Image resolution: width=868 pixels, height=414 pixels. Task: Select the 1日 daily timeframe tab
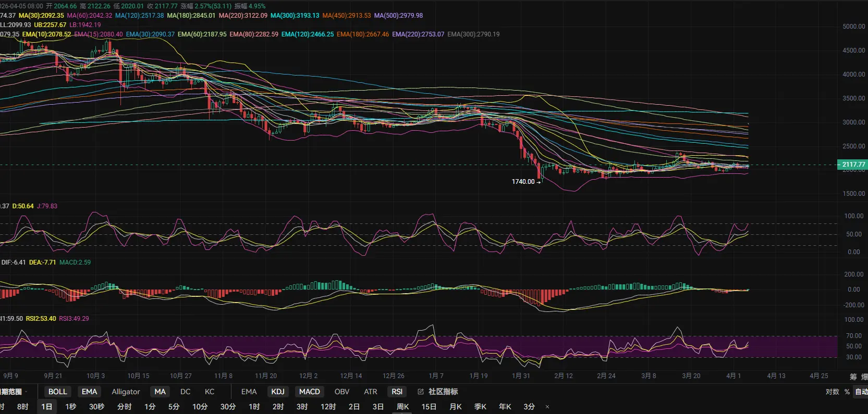pyautogui.click(x=47, y=407)
